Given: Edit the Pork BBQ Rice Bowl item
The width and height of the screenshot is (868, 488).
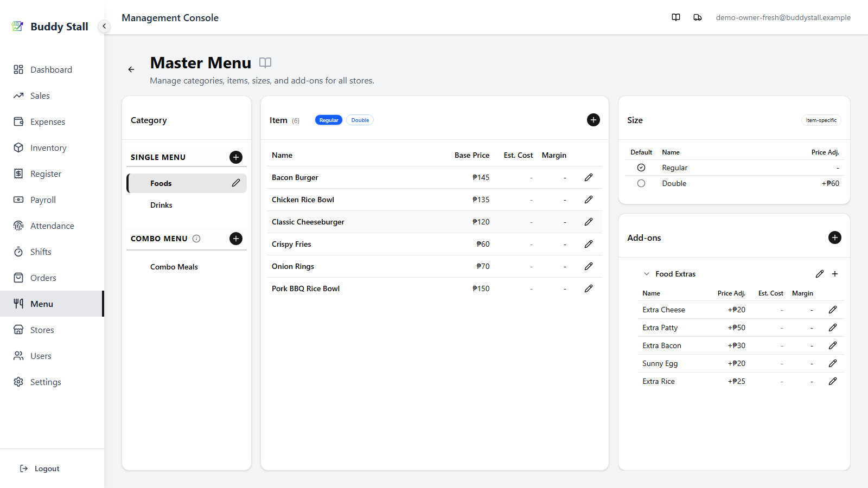Looking at the screenshot, I should (x=589, y=288).
